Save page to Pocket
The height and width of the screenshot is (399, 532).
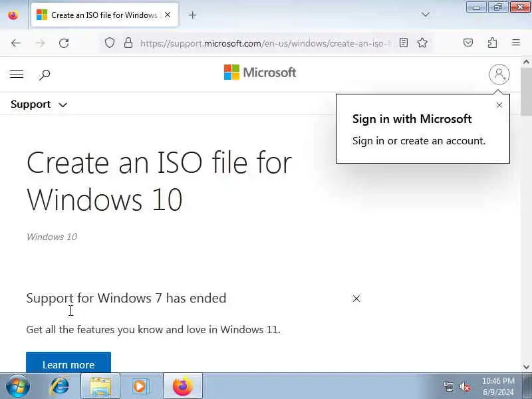tap(468, 43)
